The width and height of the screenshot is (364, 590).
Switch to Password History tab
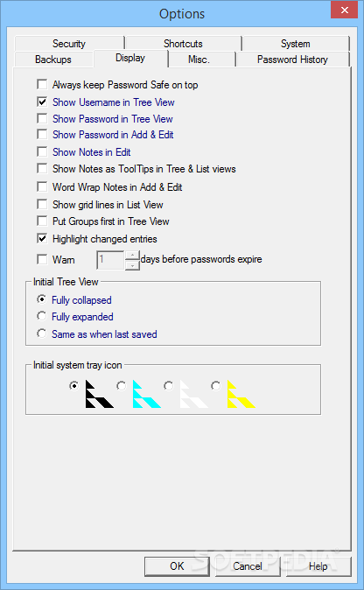click(292, 60)
